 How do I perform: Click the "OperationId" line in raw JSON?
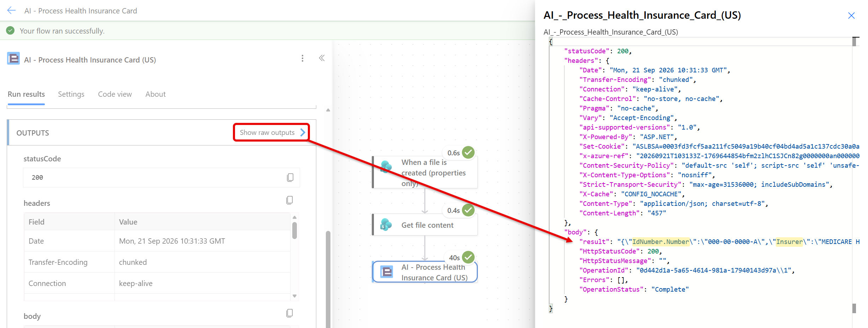click(x=687, y=270)
